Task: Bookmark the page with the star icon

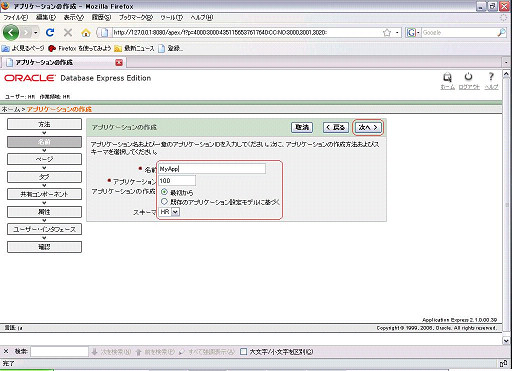Action: coord(387,32)
